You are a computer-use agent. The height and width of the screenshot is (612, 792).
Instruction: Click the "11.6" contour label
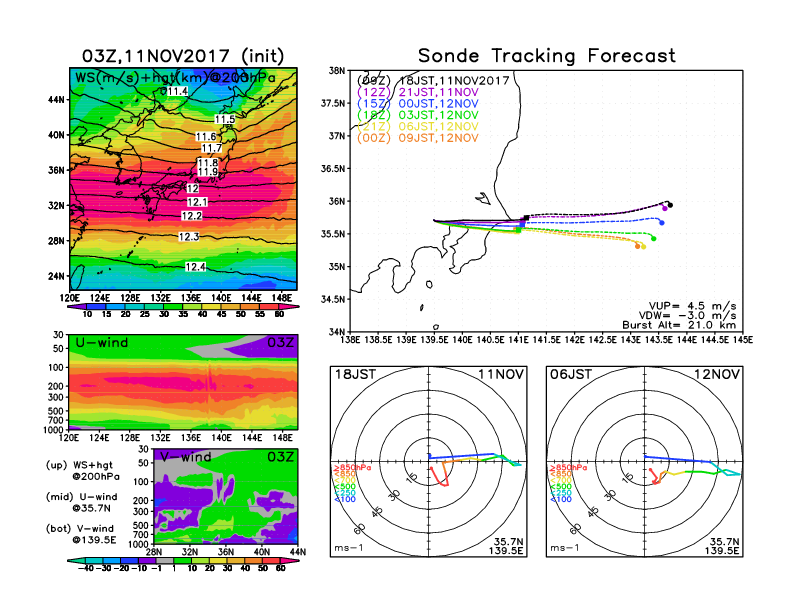(206, 137)
